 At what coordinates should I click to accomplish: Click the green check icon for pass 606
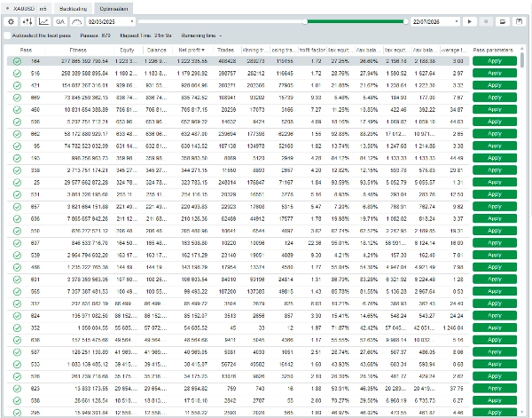pyautogui.click(x=17, y=218)
